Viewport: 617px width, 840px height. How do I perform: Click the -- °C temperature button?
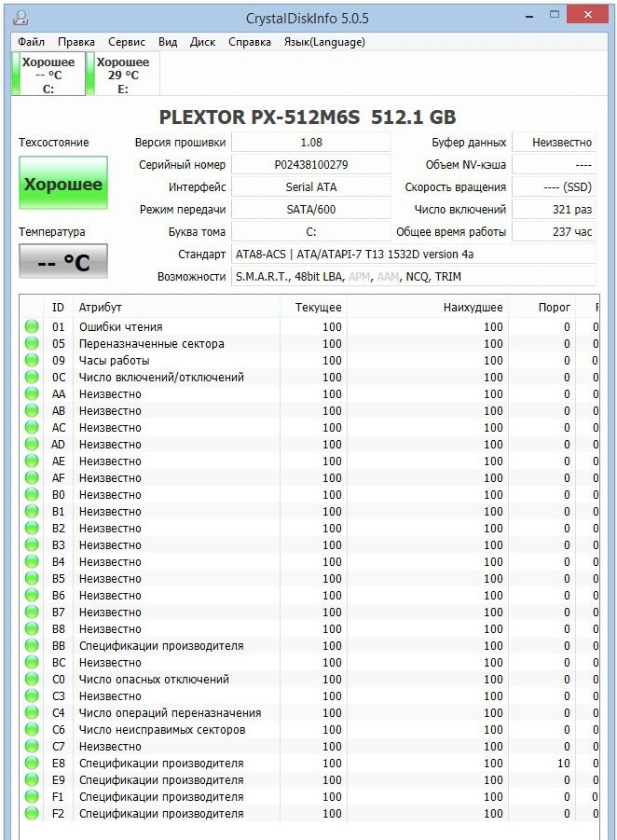point(63,261)
